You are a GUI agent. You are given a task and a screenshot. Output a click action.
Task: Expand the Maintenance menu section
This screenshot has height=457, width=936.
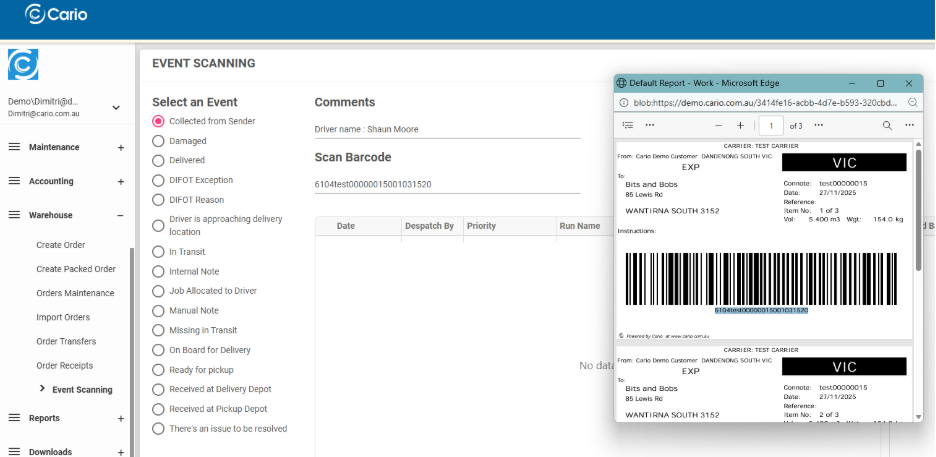(x=120, y=148)
